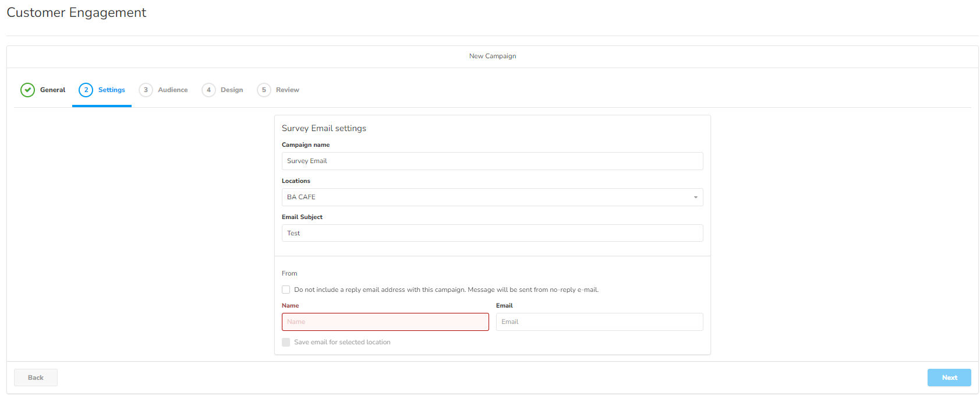Enable the no-reply email checkbox
Viewport: 980px width, 395px height.
pyautogui.click(x=286, y=290)
